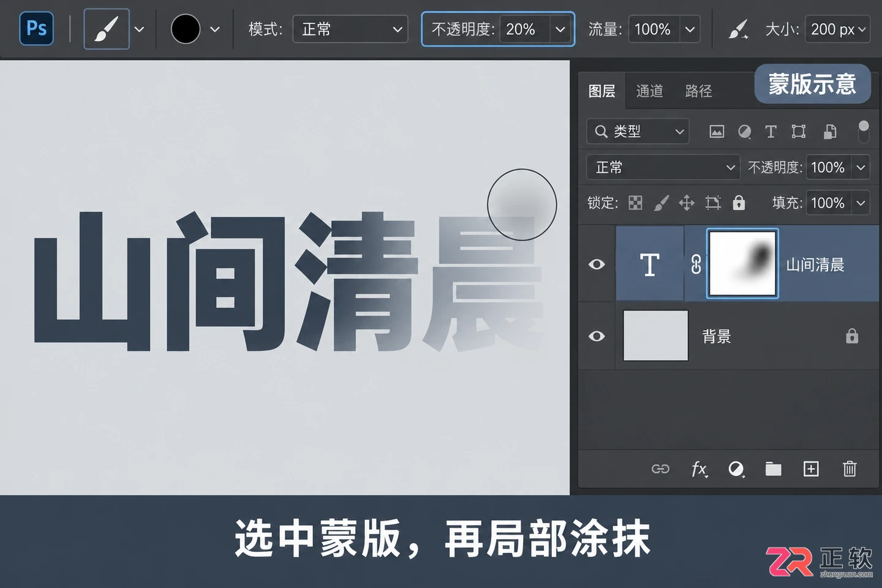Open the brush preset picker arrow

(x=140, y=29)
